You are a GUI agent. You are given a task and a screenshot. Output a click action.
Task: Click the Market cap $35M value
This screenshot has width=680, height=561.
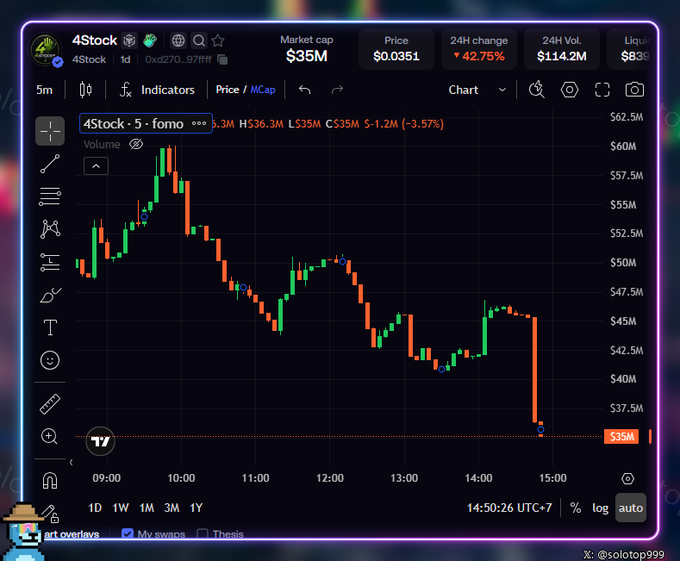point(307,56)
